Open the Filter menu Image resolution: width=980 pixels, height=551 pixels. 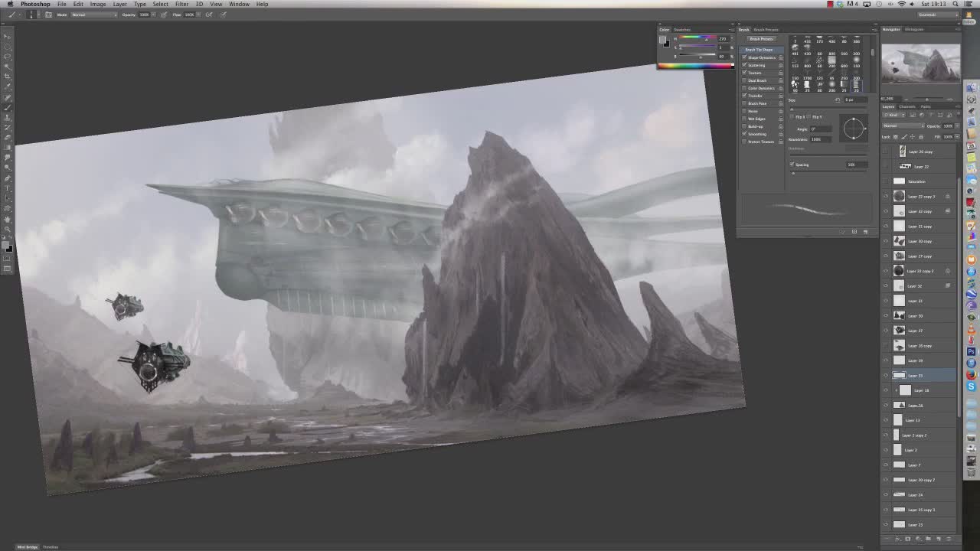tap(181, 4)
